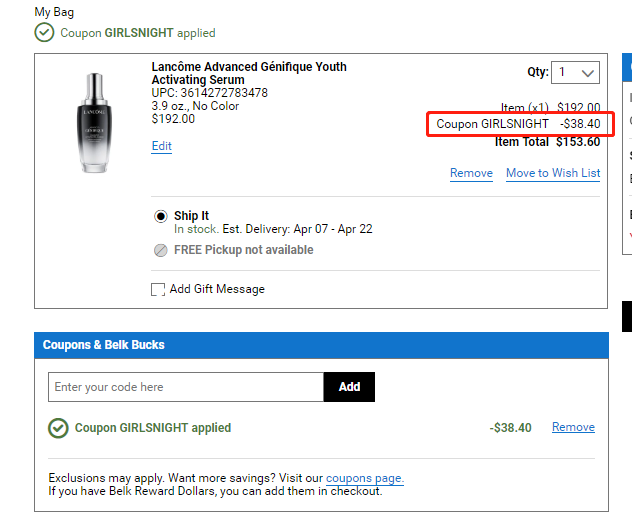Click the Edit link under the product price
Screen dimensions: 632x532
click(x=161, y=146)
